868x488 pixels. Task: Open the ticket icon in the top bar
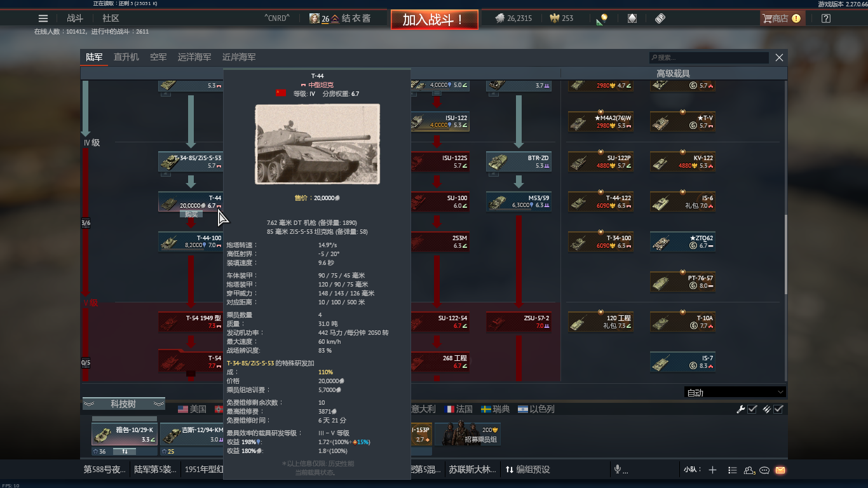coord(660,18)
